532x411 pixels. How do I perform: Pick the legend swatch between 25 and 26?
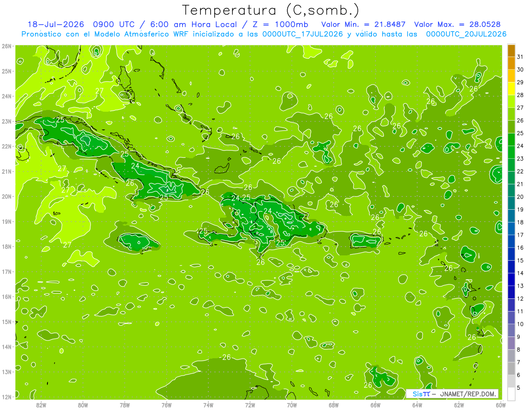click(511, 127)
